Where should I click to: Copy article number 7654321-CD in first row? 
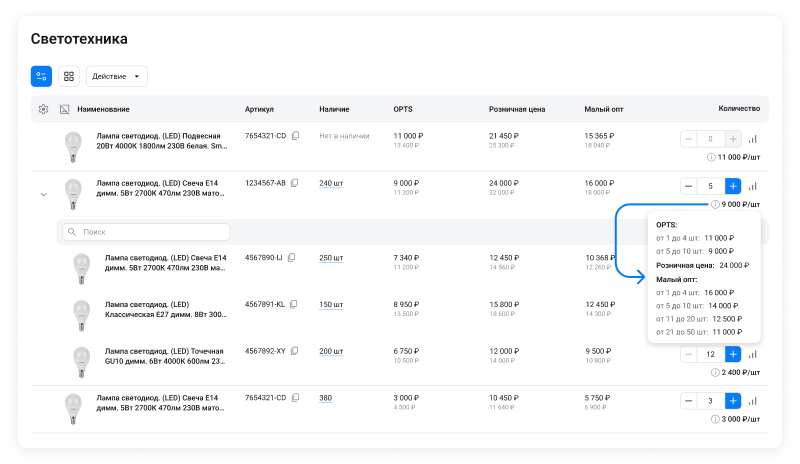295,136
